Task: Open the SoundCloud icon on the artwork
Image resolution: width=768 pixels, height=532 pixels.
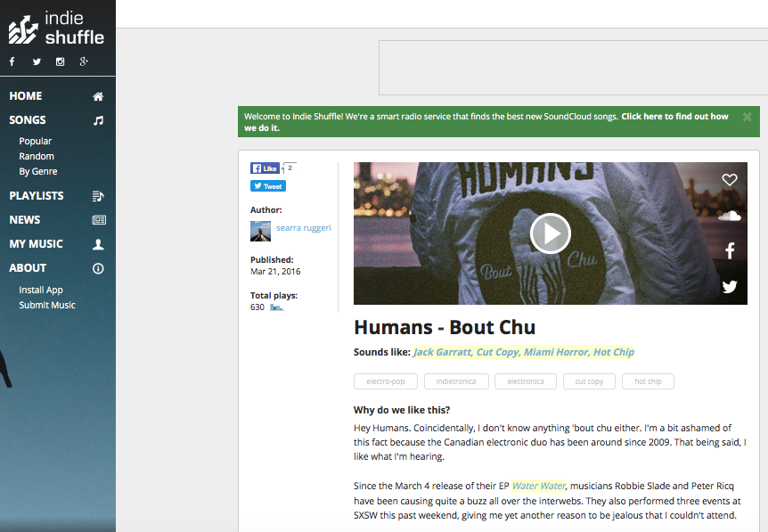Action: (730, 215)
